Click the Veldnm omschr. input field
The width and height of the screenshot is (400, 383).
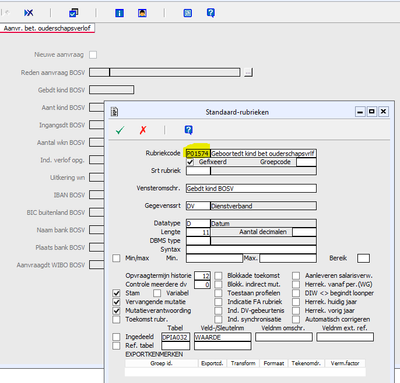(x=284, y=337)
